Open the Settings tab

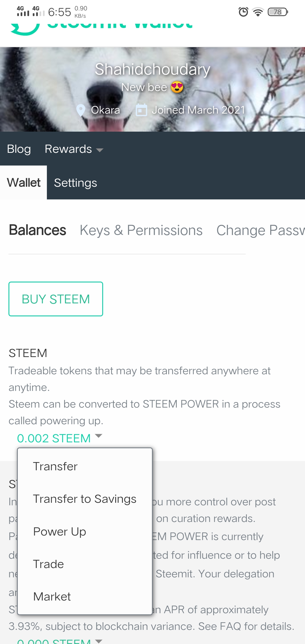(x=75, y=183)
